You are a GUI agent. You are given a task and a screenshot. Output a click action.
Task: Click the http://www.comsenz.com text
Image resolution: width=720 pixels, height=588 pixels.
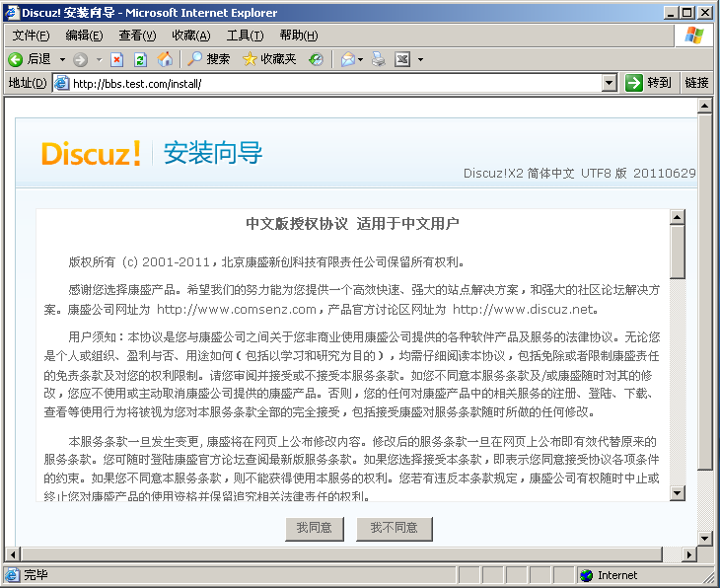tap(237, 310)
